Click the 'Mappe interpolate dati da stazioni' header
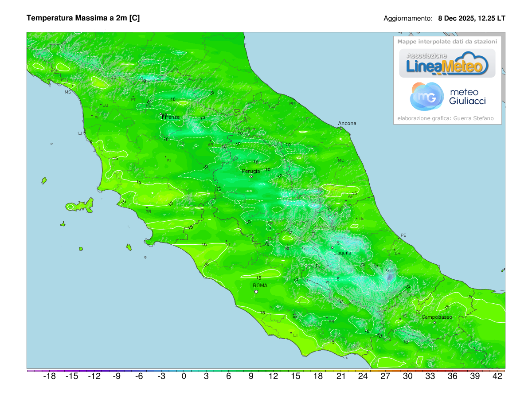 447,42
